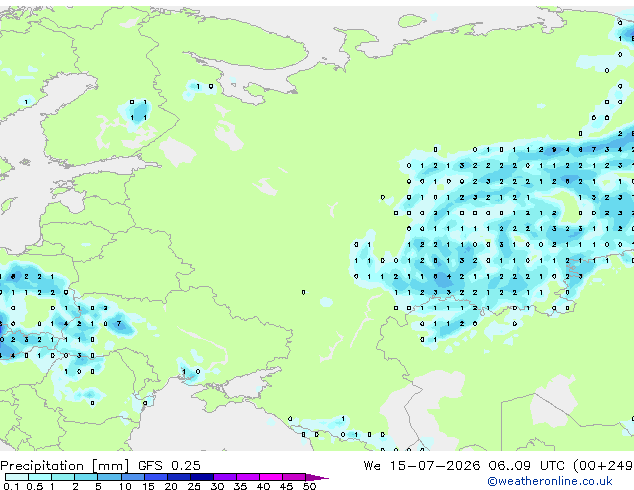The width and height of the screenshot is (634, 490).
Task: Select the 5–10 mm legend color swatch
Action: pos(109,477)
